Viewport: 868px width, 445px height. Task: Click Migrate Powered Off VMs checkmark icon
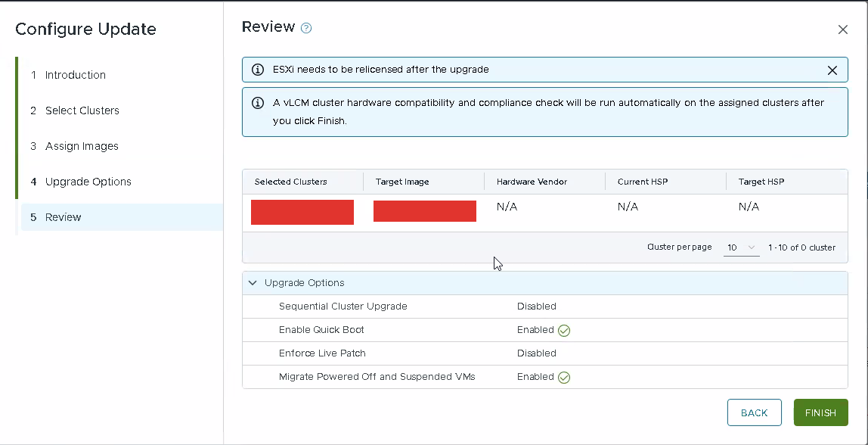[x=564, y=378]
